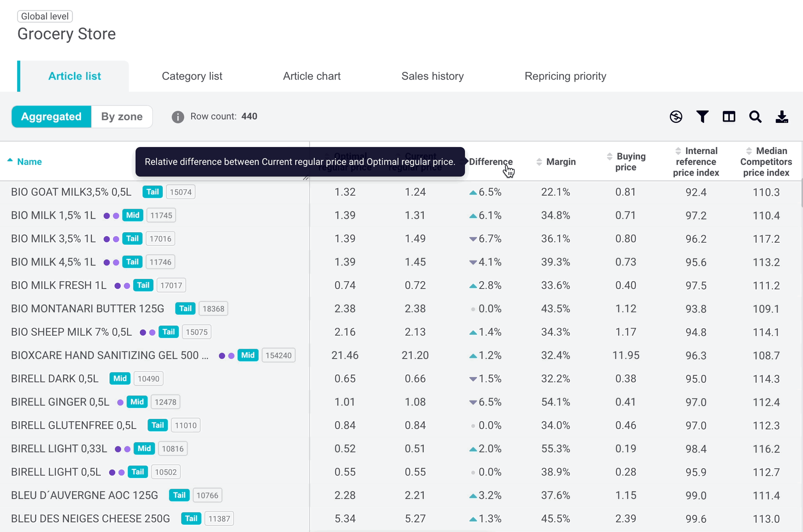This screenshot has height=532, width=803.
Task: Select competitors index 117.2 cell
Action: pos(766,239)
